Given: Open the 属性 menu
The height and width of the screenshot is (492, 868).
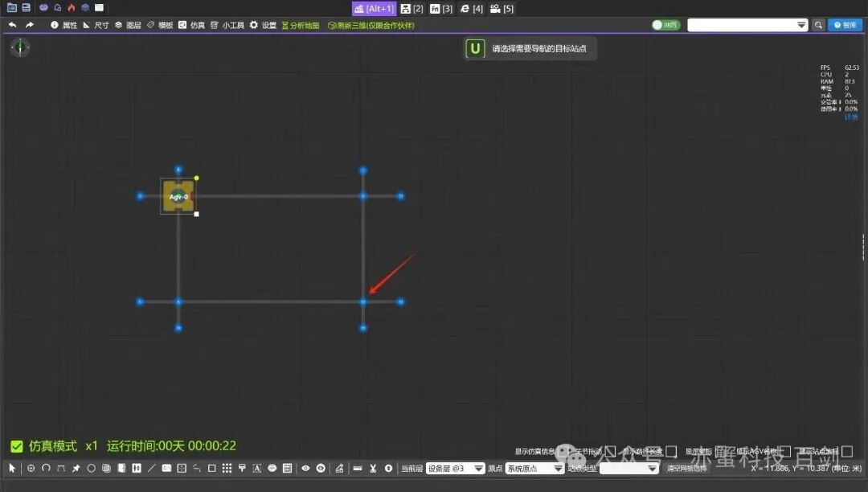Looking at the screenshot, I should click(x=64, y=25).
